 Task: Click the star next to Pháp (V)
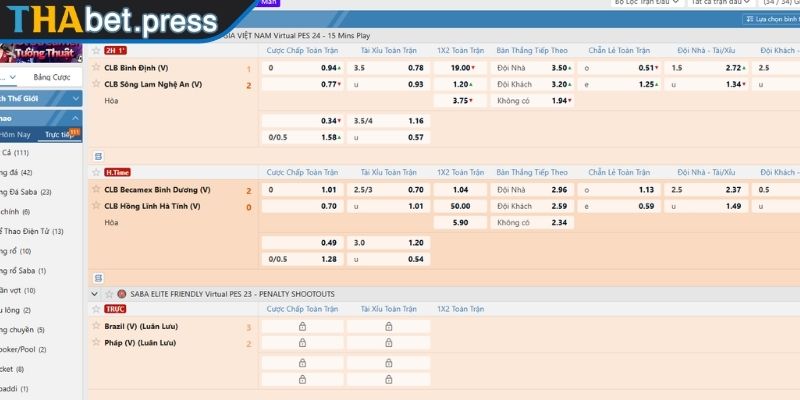coord(96,343)
